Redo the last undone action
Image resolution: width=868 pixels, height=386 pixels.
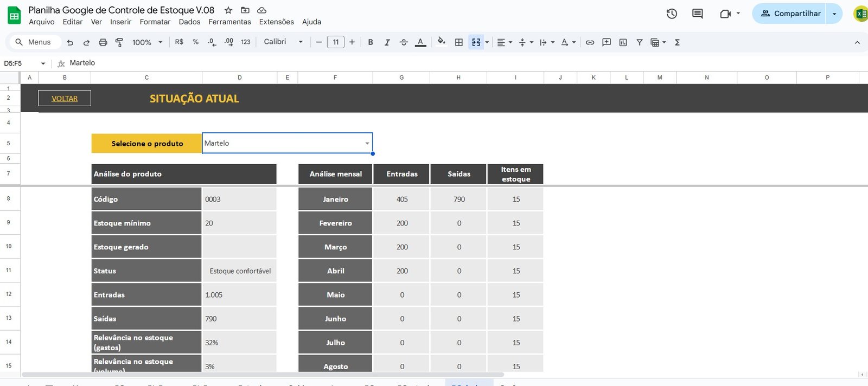click(86, 42)
